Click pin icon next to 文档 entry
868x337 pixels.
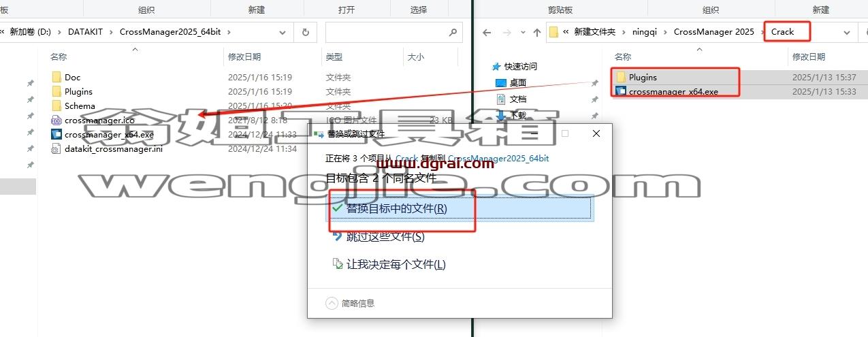[x=594, y=99]
